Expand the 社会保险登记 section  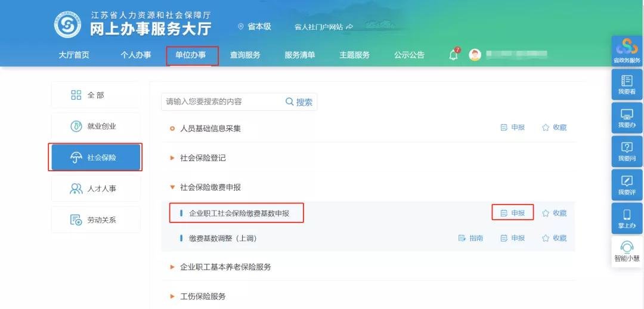pyautogui.click(x=203, y=158)
